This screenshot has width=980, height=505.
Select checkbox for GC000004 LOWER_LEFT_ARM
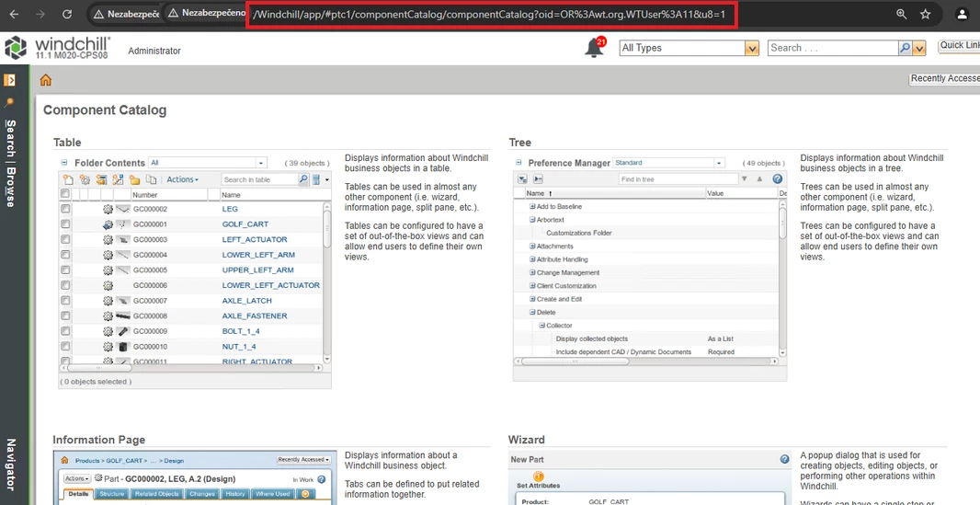click(x=65, y=255)
